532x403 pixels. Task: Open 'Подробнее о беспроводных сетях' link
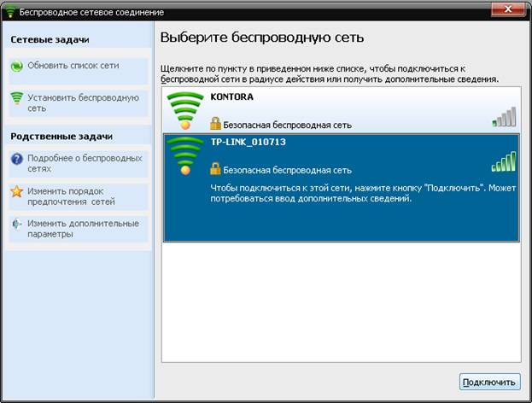(x=85, y=163)
